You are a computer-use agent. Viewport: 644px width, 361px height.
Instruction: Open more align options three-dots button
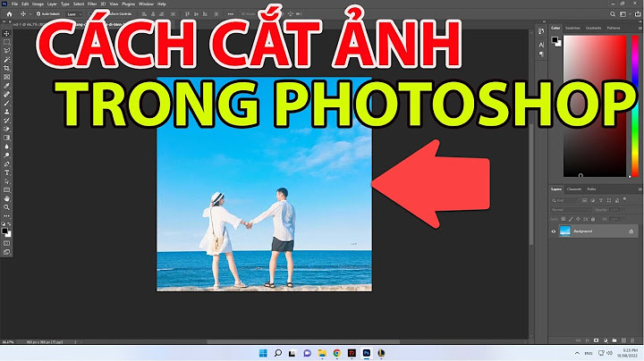point(231,14)
